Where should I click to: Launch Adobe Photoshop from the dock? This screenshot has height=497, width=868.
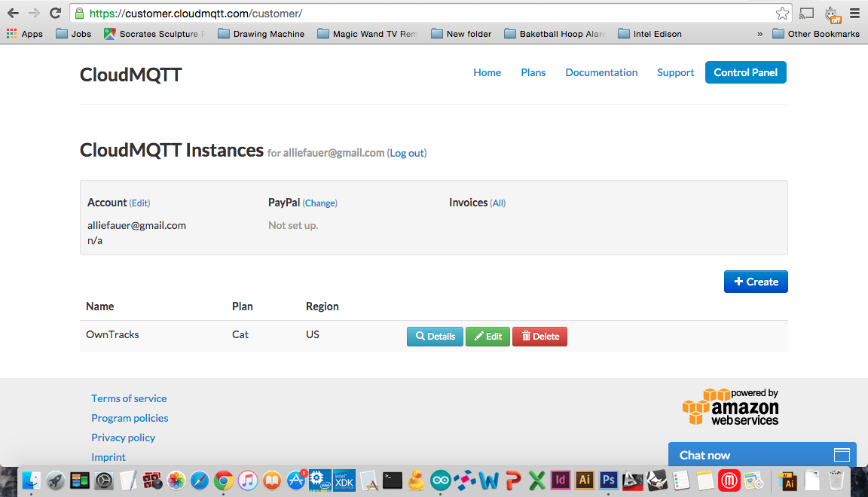(608, 480)
